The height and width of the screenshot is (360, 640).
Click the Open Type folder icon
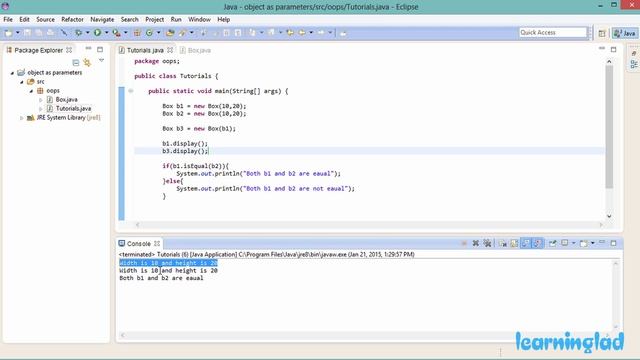pyautogui.click(x=170, y=33)
